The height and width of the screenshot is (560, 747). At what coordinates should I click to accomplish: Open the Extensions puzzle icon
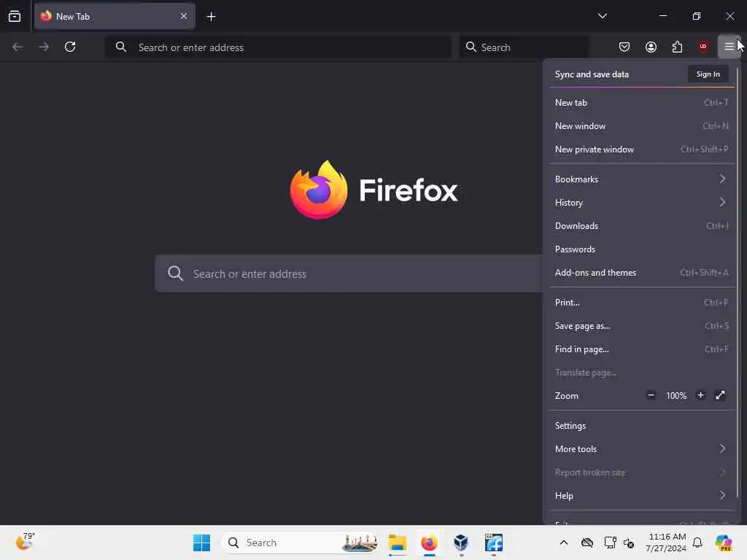[677, 47]
